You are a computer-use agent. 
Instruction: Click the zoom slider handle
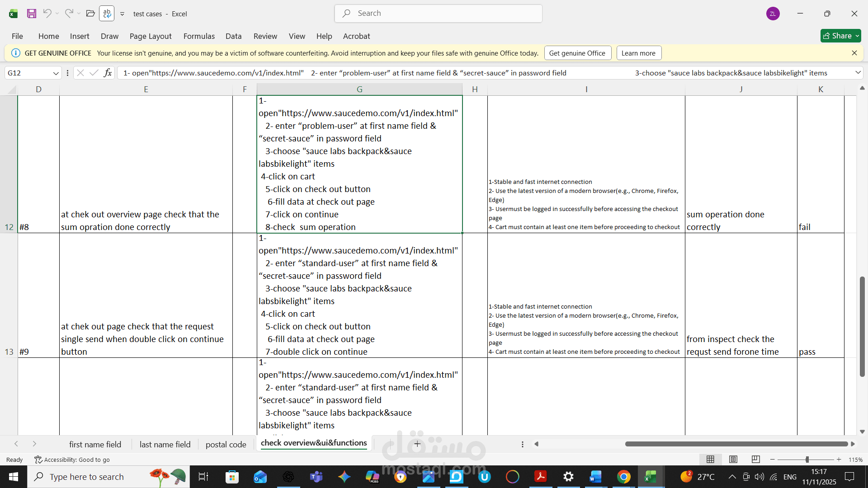coord(807,460)
